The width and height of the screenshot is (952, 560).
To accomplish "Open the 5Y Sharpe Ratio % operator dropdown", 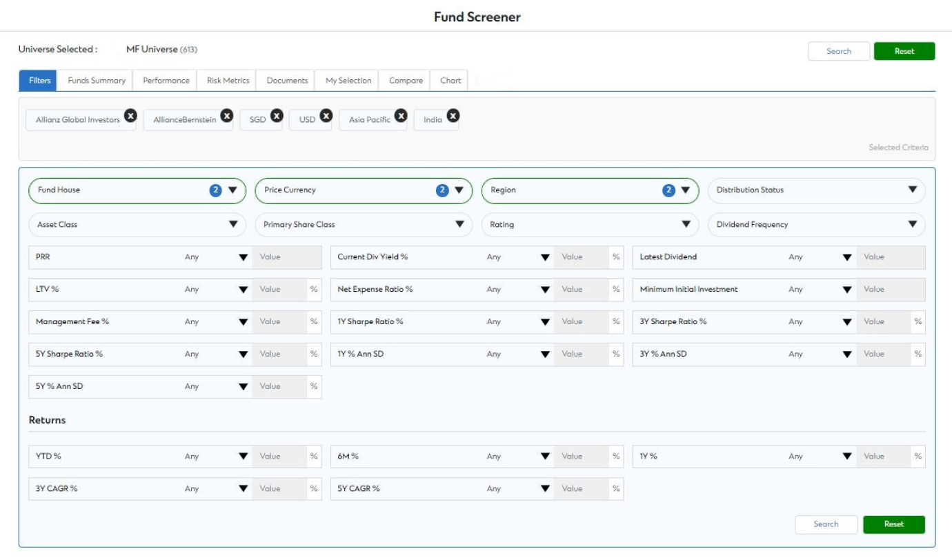I will [x=215, y=354].
